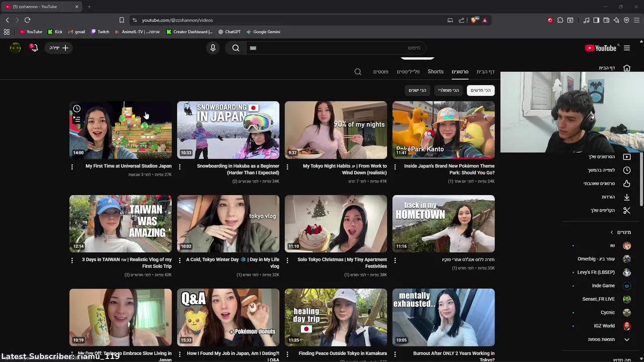Expand the מינויים subscriptions section
The image size is (644, 362).
(x=620, y=232)
